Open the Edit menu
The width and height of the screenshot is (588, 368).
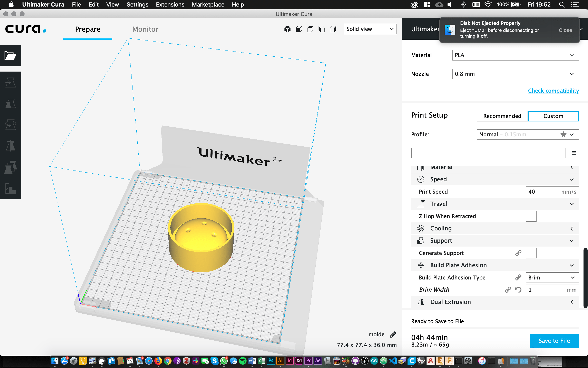coord(94,5)
